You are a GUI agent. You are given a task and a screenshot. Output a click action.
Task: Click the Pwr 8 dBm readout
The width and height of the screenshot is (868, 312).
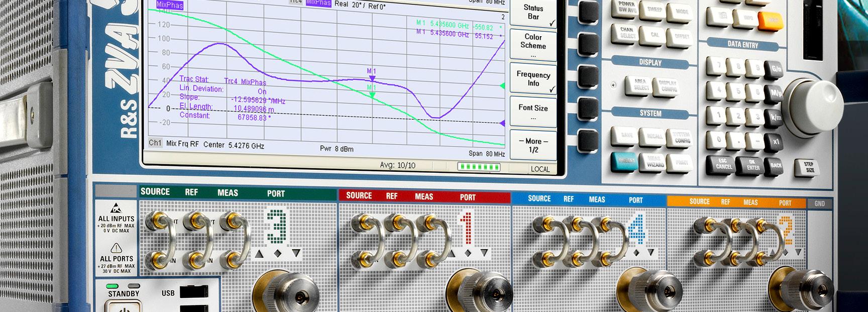(x=337, y=149)
